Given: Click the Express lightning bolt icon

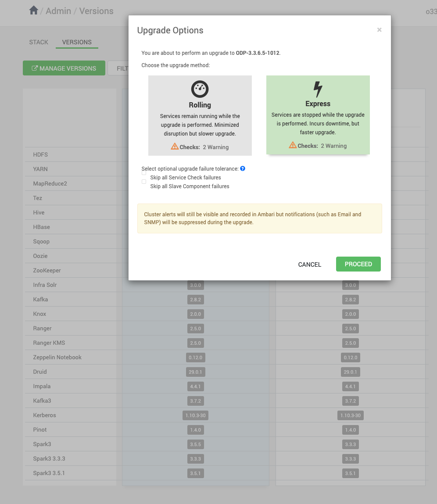Looking at the screenshot, I should (318, 89).
